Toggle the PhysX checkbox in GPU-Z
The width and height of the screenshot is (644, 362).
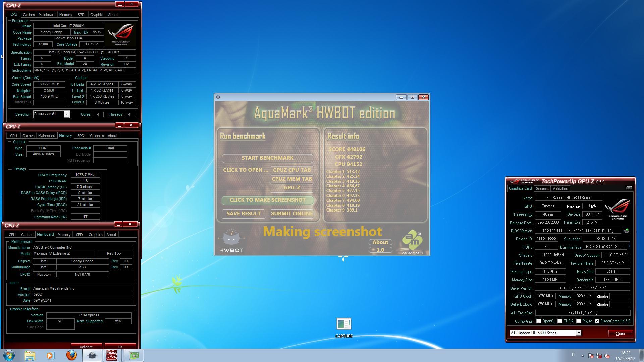[x=579, y=321]
